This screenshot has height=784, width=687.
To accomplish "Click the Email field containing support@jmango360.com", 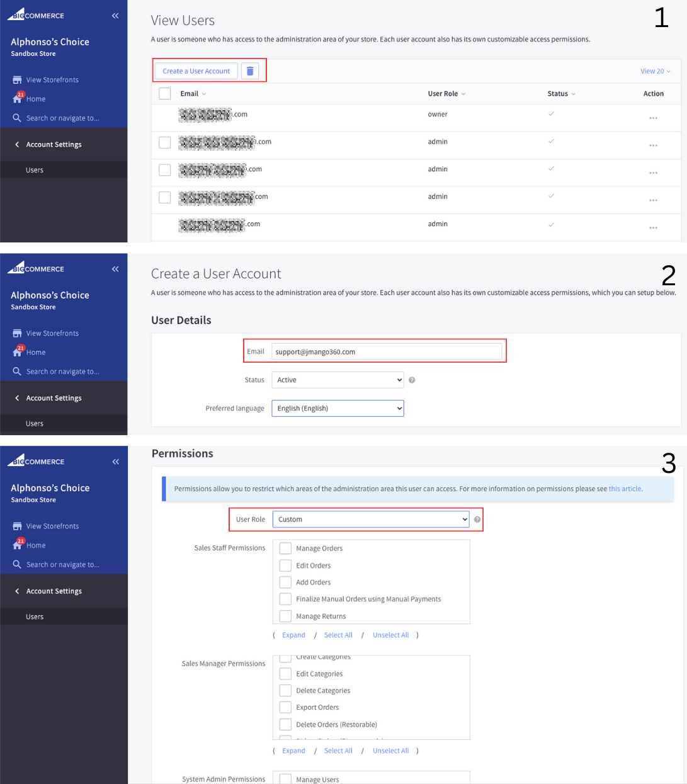I will coord(387,352).
